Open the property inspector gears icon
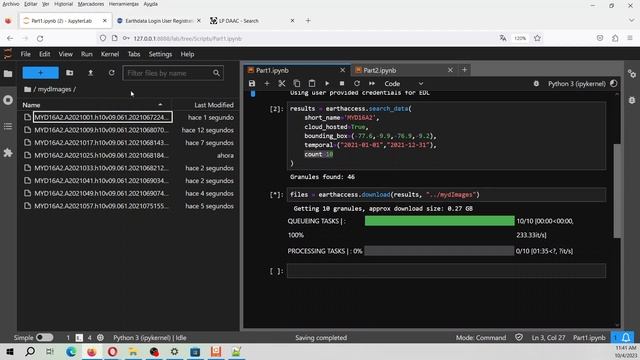This screenshot has width=640, height=360. coord(632,74)
